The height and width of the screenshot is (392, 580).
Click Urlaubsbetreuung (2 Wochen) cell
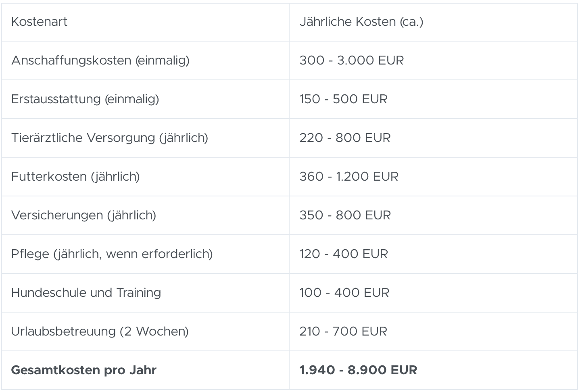pos(100,332)
